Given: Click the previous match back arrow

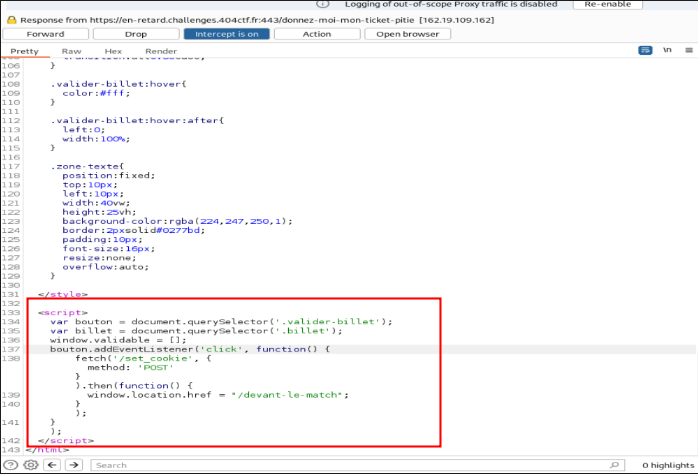Looking at the screenshot, I should 53,465.
